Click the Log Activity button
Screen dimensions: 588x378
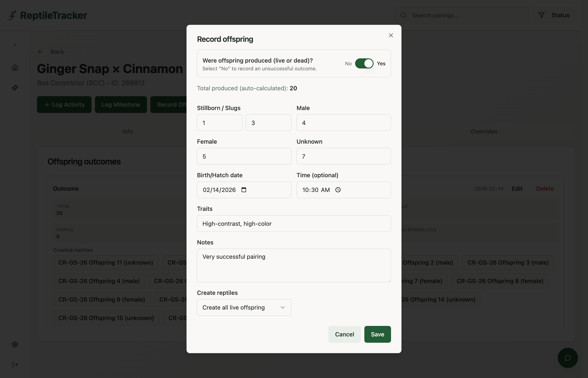tap(64, 105)
